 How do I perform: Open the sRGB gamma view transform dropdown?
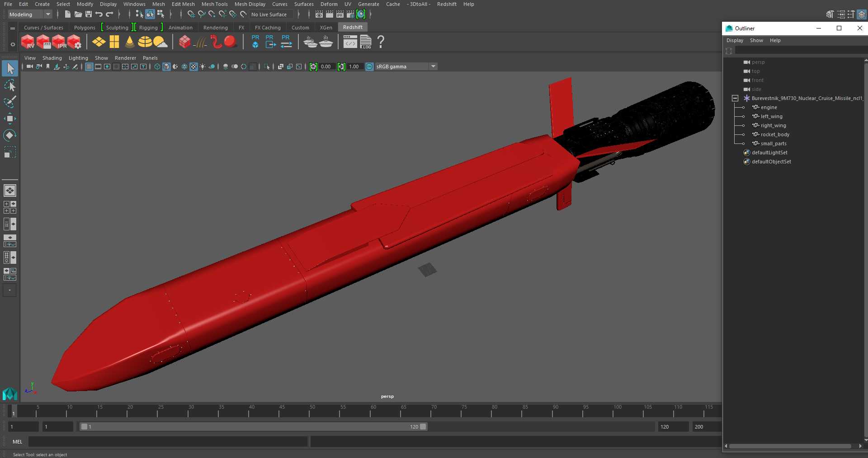pyautogui.click(x=406, y=67)
